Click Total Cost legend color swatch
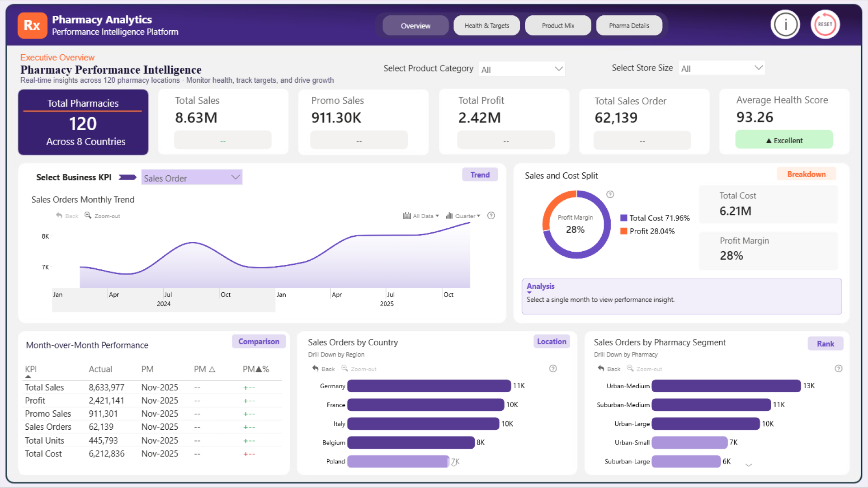The height and width of the screenshot is (488, 868). click(x=624, y=218)
